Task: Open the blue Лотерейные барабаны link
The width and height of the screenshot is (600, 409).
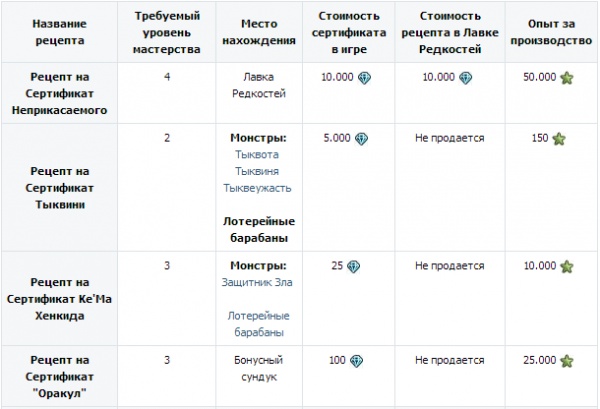Action: point(259,324)
